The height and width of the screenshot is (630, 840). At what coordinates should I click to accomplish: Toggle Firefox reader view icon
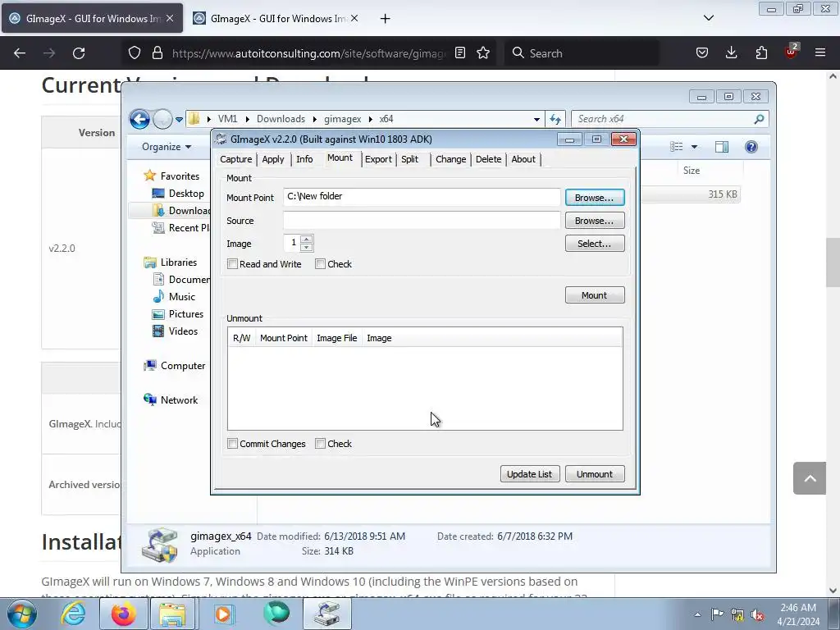click(x=459, y=53)
